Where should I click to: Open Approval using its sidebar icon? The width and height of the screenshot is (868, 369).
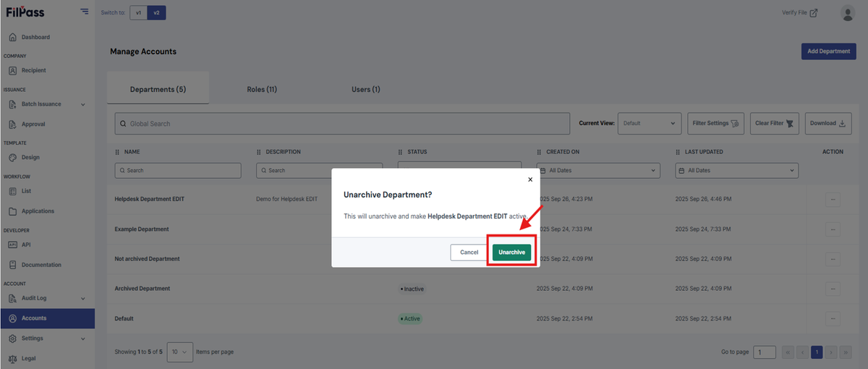(x=13, y=124)
